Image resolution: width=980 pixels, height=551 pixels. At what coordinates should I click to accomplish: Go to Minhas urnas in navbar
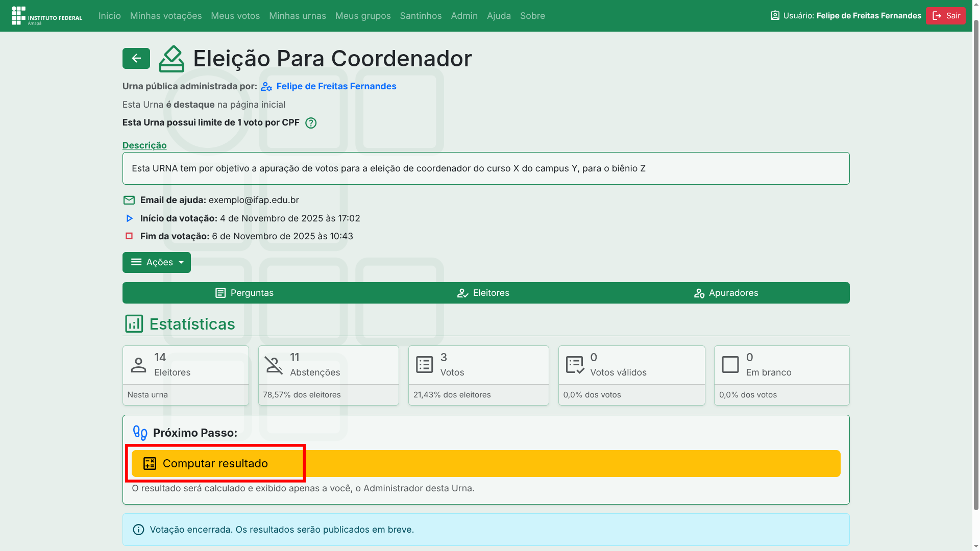coord(297,16)
